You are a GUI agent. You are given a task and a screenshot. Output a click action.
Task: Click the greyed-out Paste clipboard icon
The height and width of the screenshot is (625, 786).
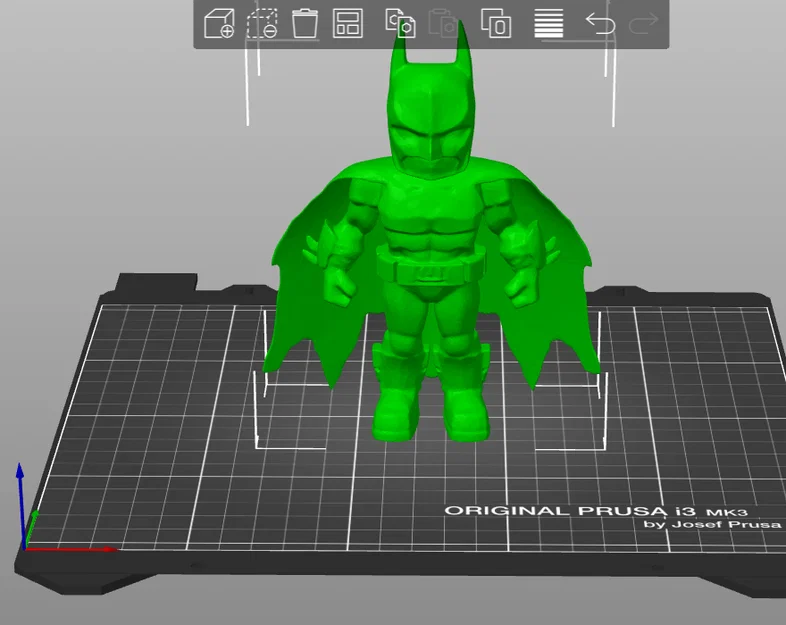point(443,23)
